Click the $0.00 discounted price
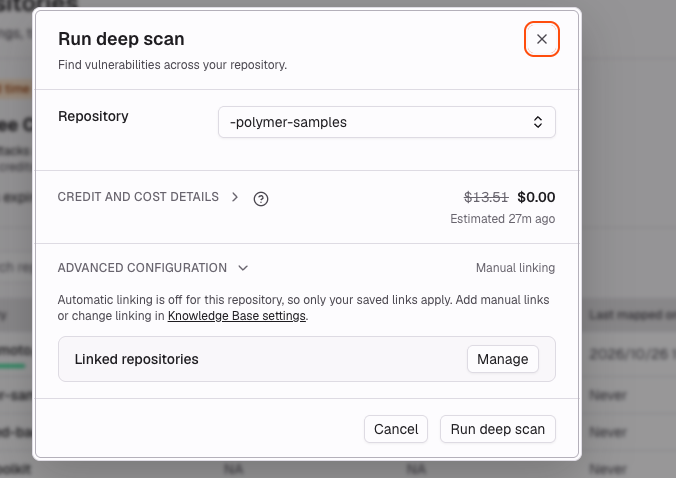 coord(536,197)
